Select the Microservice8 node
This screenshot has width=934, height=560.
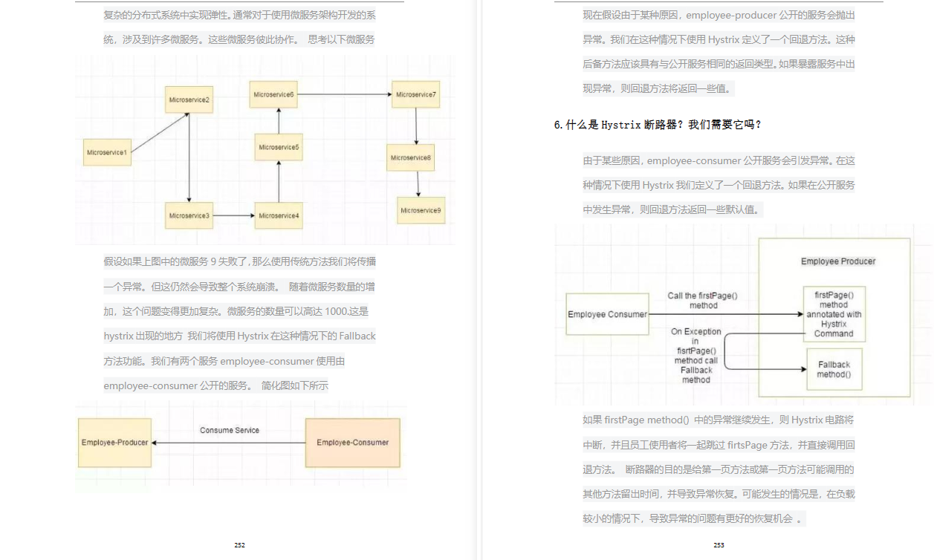point(411,157)
